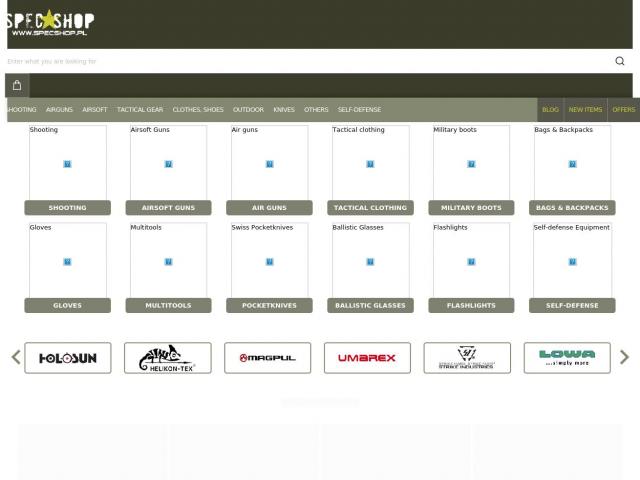Open the Swiss Pocketknives category image
Viewport: 640px width, 480px height.
pos(269,261)
